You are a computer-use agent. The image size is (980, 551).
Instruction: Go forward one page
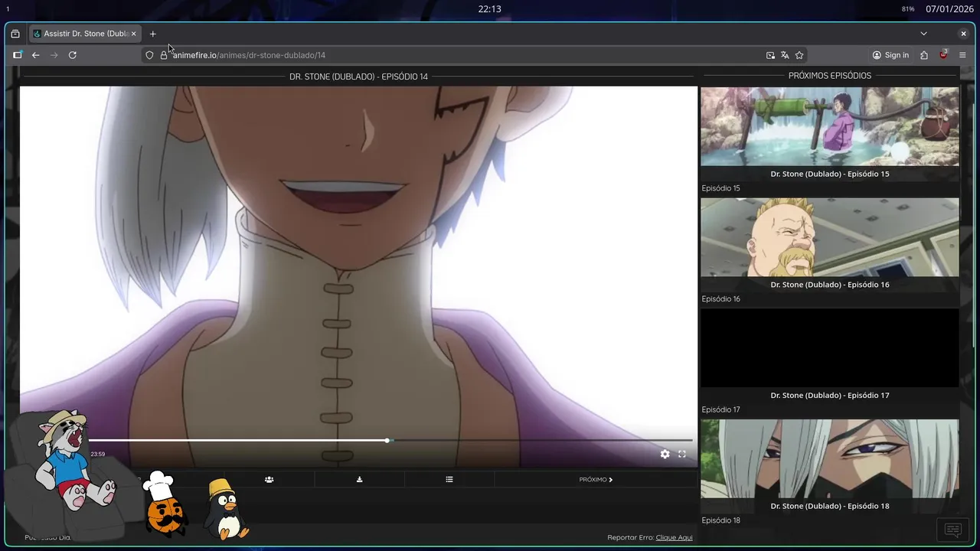click(x=54, y=55)
